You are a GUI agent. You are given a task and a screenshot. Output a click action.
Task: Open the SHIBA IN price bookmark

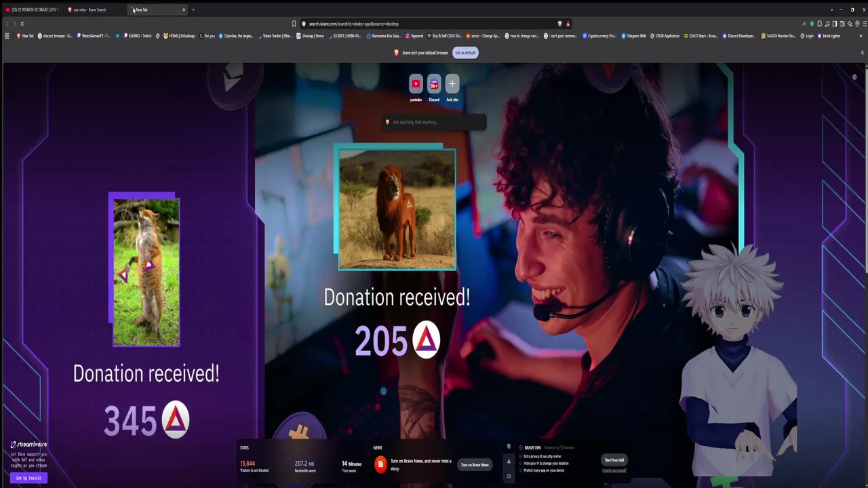pos(344,36)
